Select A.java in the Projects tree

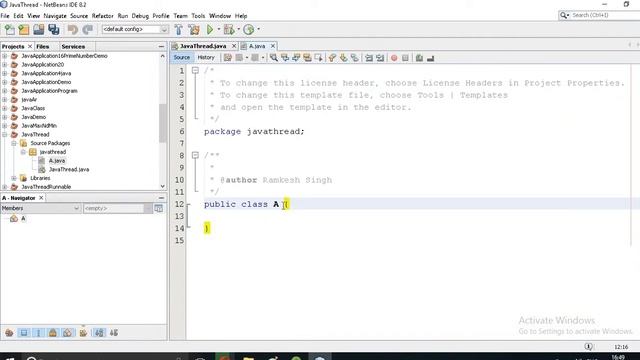57,160
